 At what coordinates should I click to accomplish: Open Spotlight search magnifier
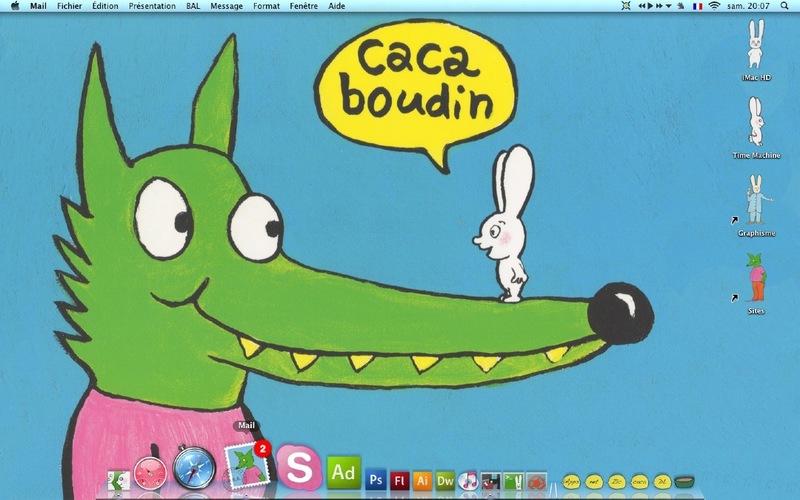(x=784, y=6)
